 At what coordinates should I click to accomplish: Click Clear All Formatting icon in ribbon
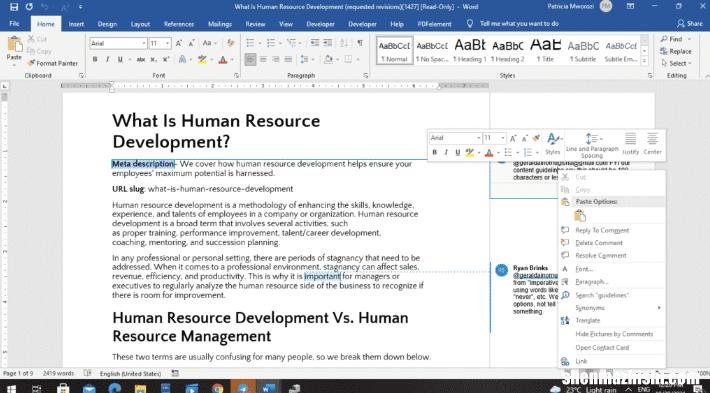pyautogui.click(x=230, y=43)
